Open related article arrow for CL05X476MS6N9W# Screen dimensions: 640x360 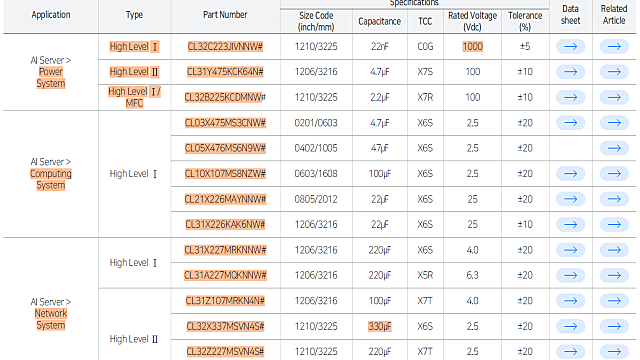pyautogui.click(x=614, y=148)
